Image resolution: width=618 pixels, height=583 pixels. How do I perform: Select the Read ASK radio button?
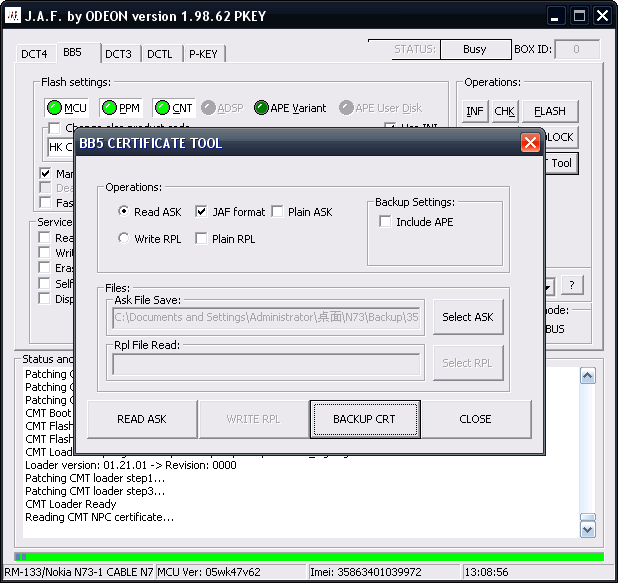point(123,211)
